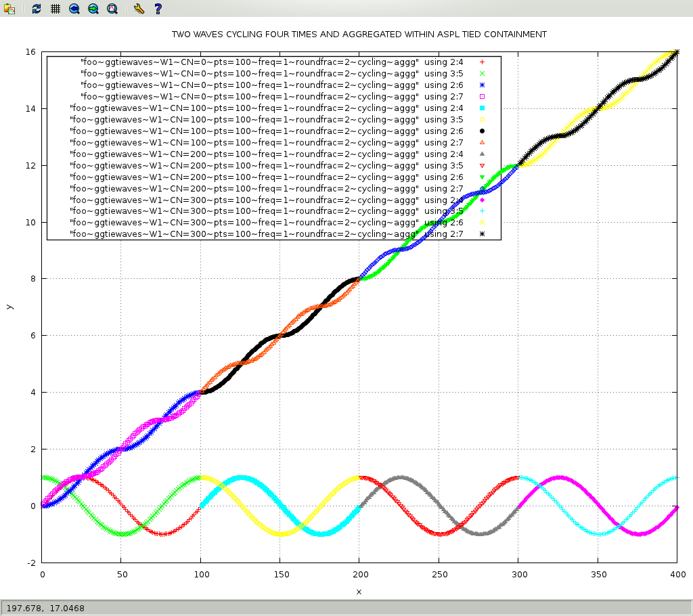The height and width of the screenshot is (616, 693).
Task: Open help with the question mark icon
Action: pos(158,9)
